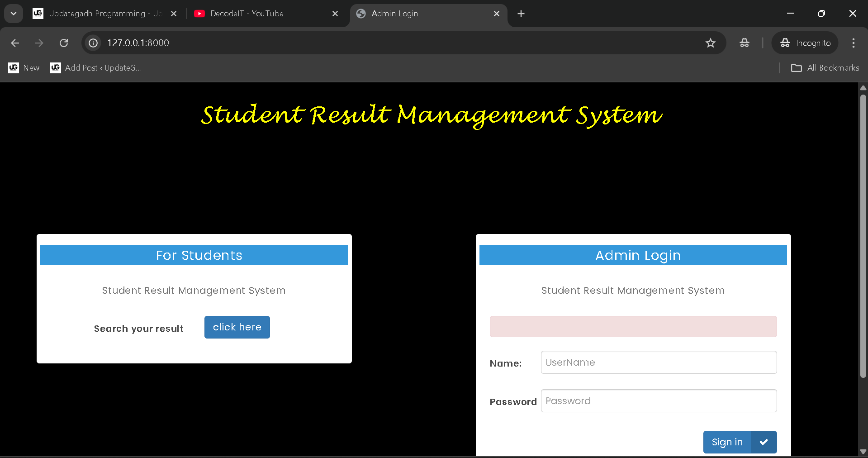Close the DecodeIT YouTube tab
The height and width of the screenshot is (458, 868).
point(335,14)
